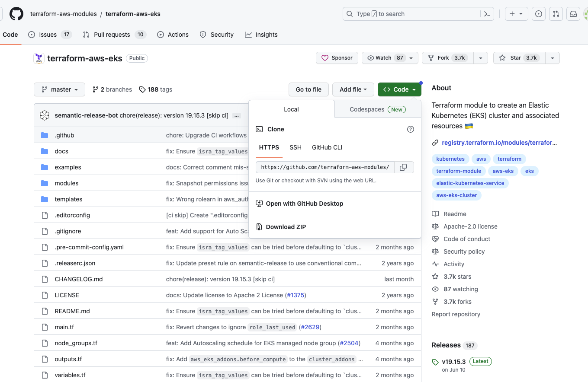Click the aws-eks-cluster topic tag
The height and width of the screenshot is (382, 588).
pos(456,195)
